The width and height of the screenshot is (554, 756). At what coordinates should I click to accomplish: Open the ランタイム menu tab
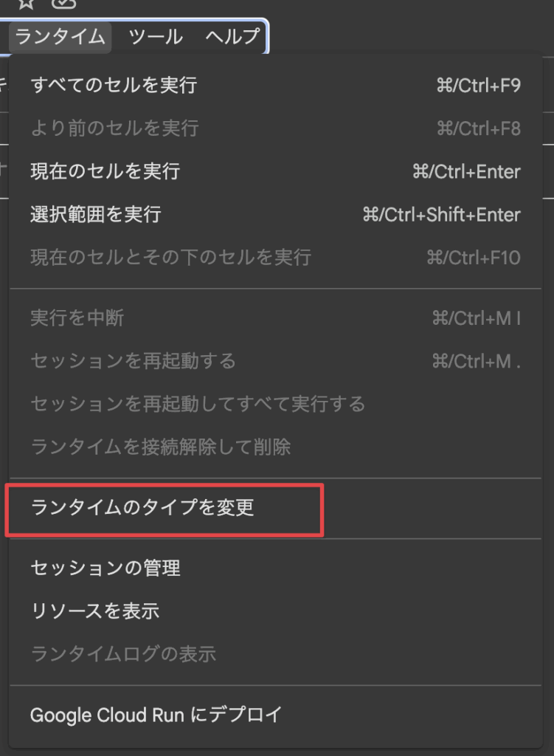[x=60, y=37]
